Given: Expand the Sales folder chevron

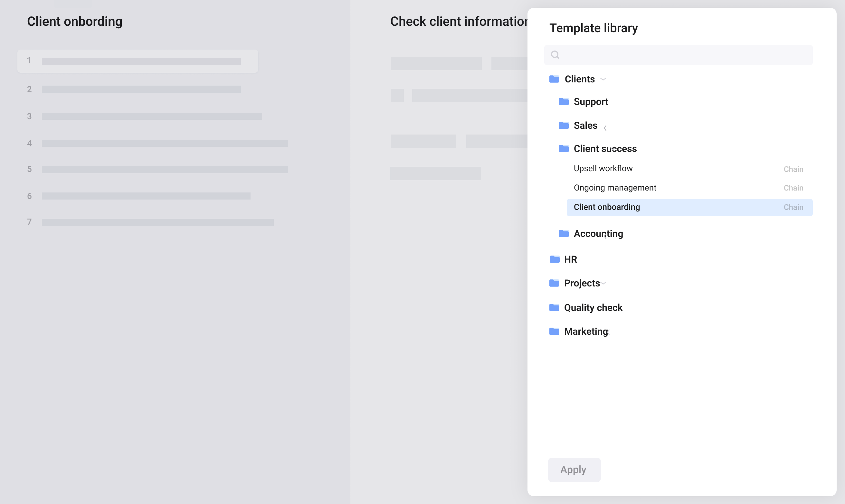Looking at the screenshot, I should tap(605, 128).
